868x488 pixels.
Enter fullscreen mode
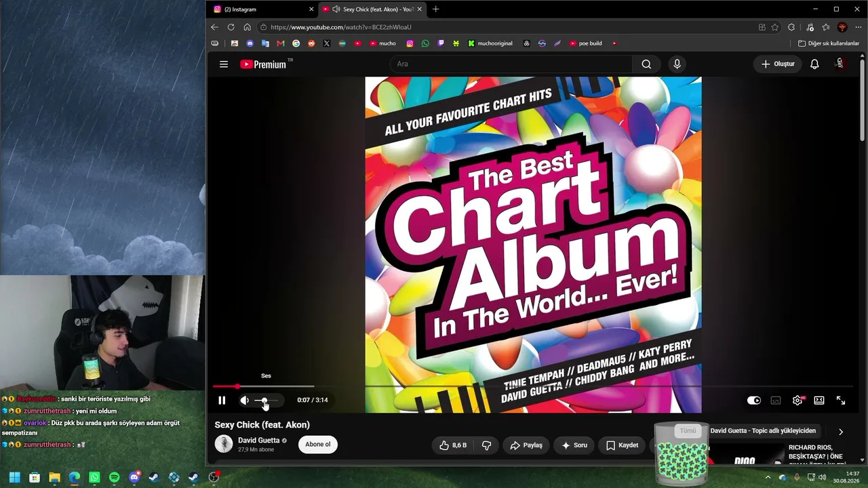(841, 401)
